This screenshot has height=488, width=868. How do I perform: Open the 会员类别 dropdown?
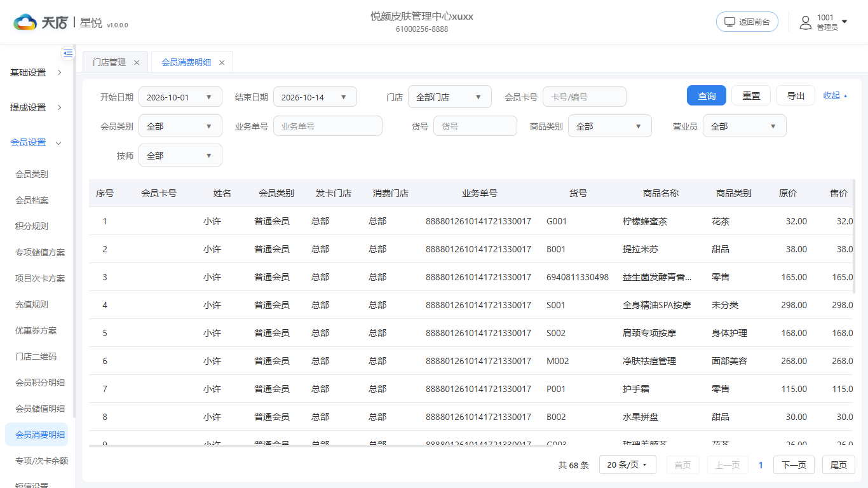click(x=180, y=126)
